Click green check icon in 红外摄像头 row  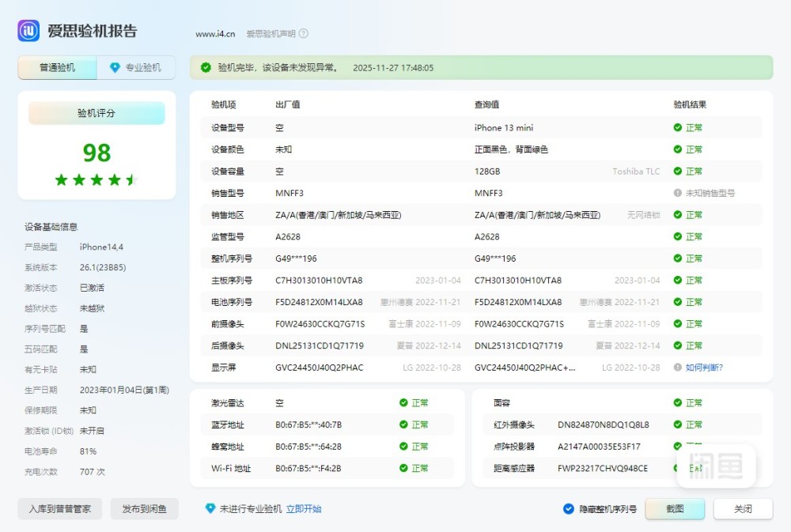[x=678, y=424]
